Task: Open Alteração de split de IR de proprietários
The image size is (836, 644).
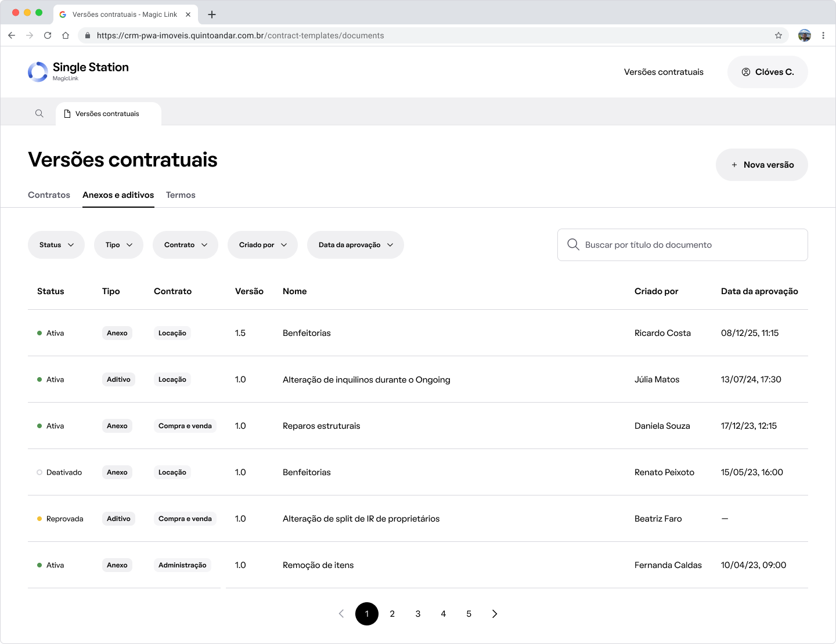Action: point(361,519)
